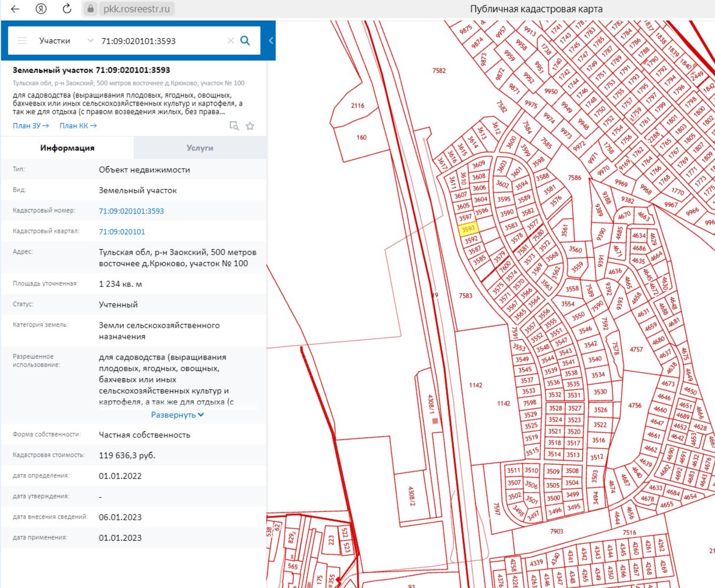The width and height of the screenshot is (715, 588).
Task: Reload the page with the refresh icon
Action: click(x=67, y=9)
